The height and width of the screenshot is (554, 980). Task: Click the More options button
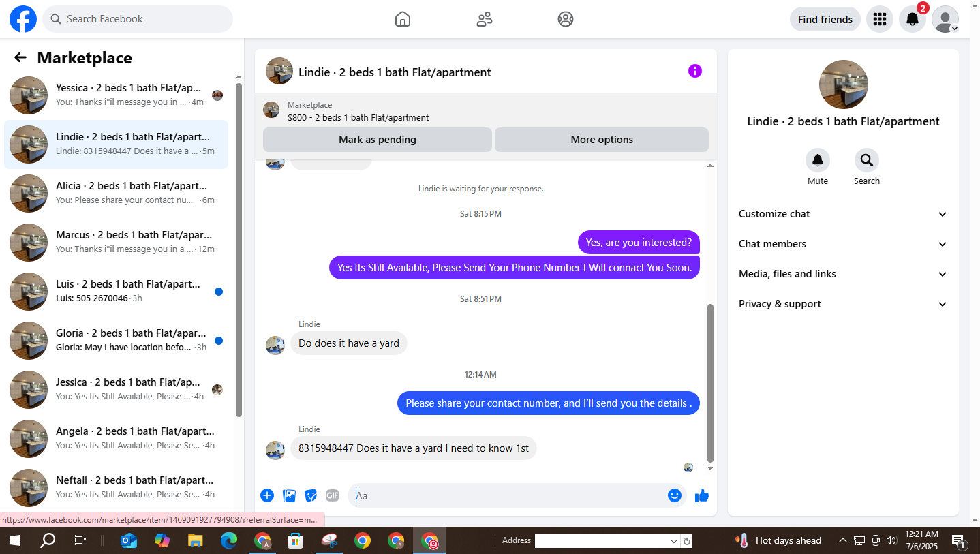pos(602,140)
